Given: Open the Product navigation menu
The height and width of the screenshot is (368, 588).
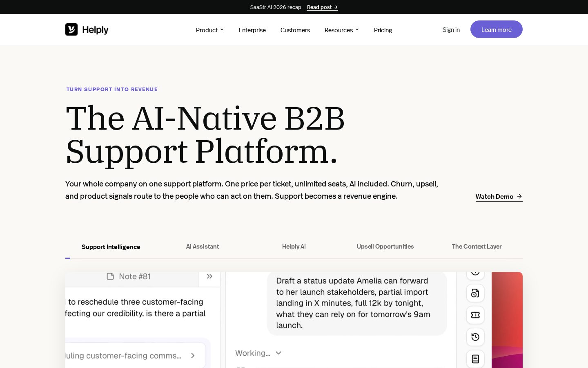Looking at the screenshot, I should [210, 30].
